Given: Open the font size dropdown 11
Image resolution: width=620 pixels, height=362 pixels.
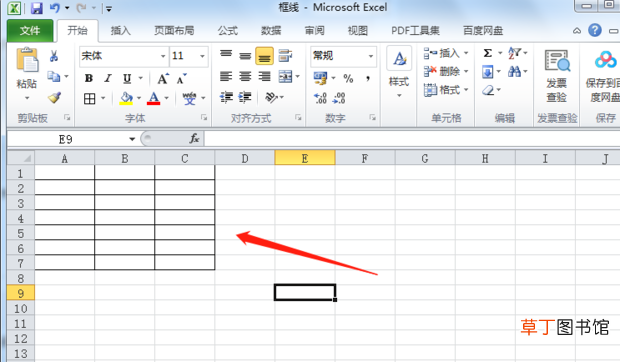Looking at the screenshot, I should click(202, 56).
